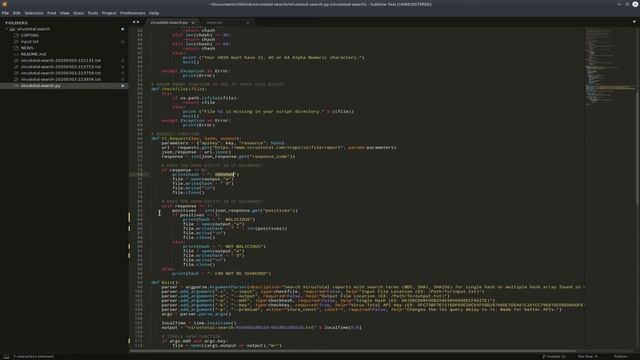Open NEWS file in sidebar
Viewport: 640px width, 360px height.
click(27, 48)
